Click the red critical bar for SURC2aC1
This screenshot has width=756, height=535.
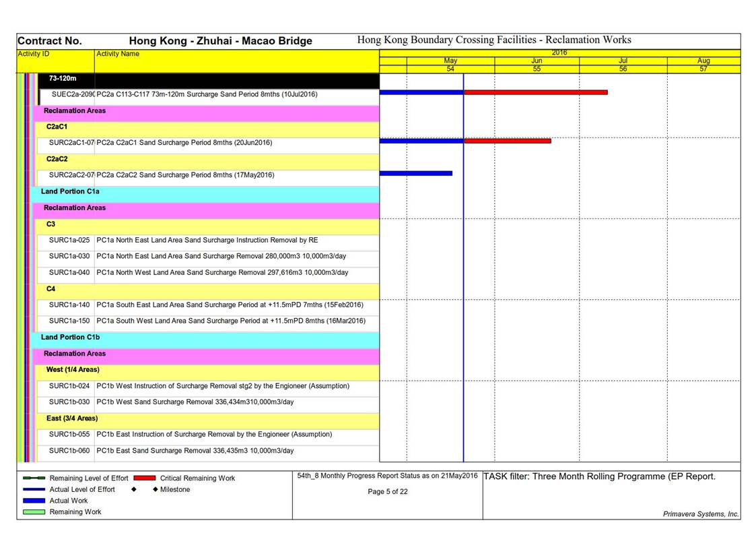[x=507, y=141]
